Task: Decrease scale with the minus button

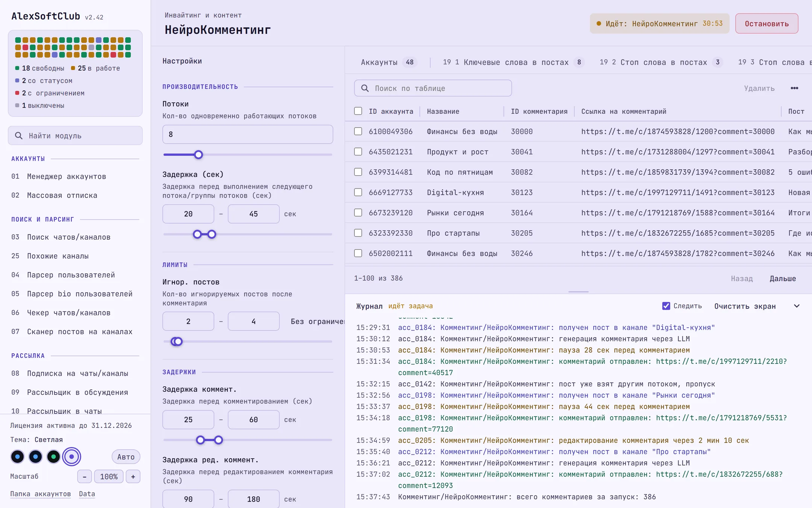Action: (x=85, y=476)
